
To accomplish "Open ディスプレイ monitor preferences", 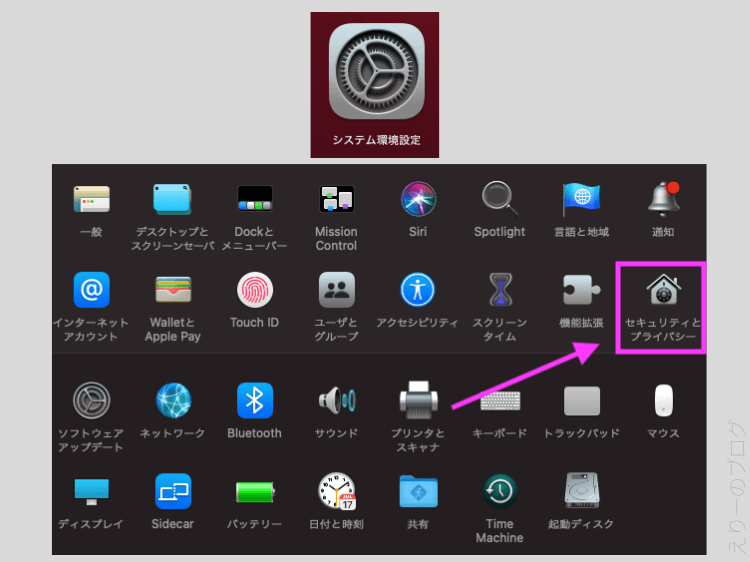I will (x=91, y=492).
